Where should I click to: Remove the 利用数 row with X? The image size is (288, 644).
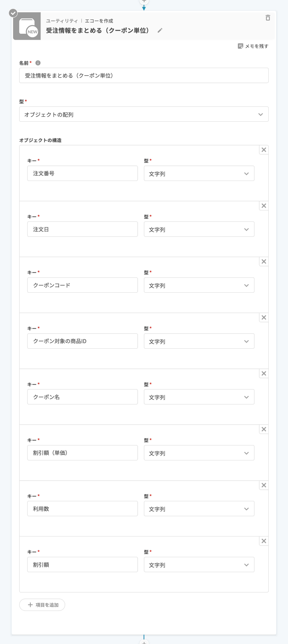[x=264, y=485]
